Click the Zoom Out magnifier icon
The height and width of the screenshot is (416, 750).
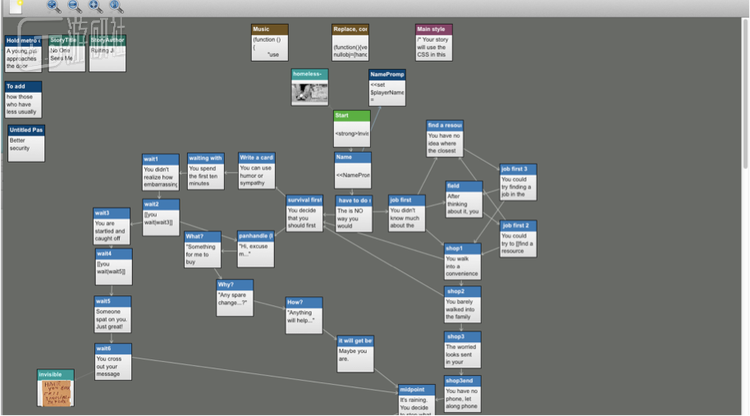pos(75,5)
